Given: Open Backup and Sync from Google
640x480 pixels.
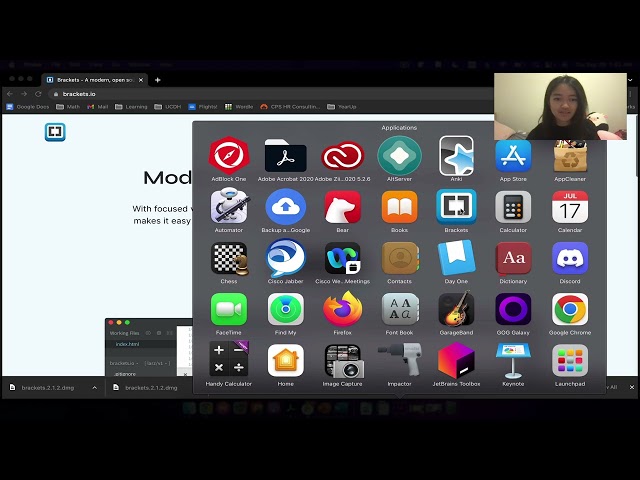Looking at the screenshot, I should point(285,207).
